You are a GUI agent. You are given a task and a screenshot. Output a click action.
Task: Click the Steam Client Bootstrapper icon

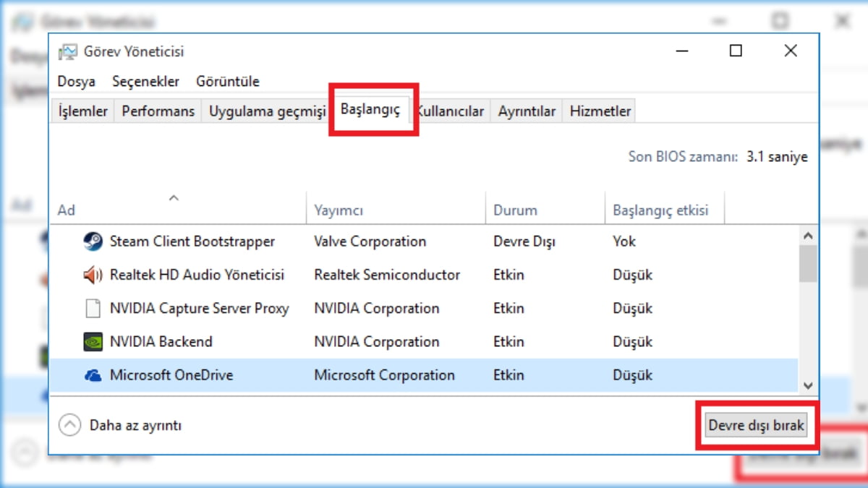coord(93,241)
